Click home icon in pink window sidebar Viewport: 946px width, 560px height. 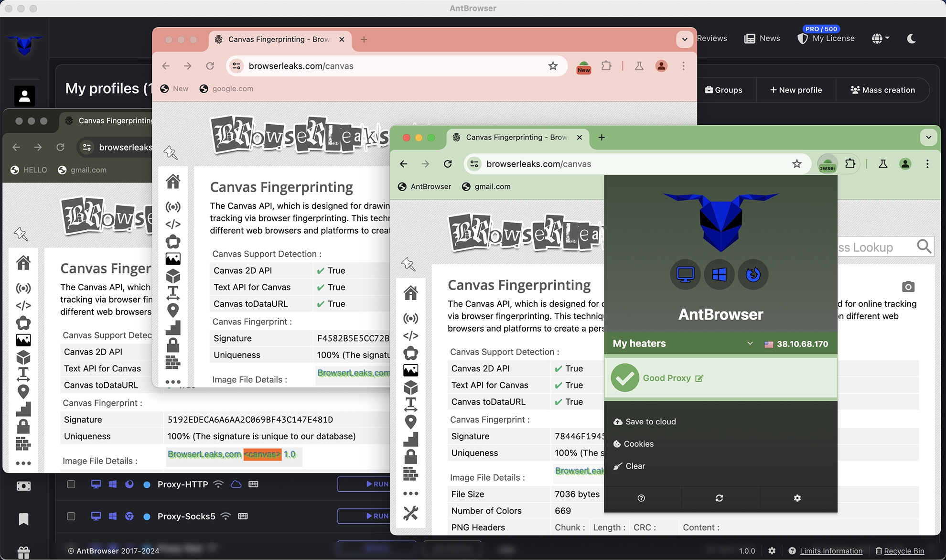173,182
